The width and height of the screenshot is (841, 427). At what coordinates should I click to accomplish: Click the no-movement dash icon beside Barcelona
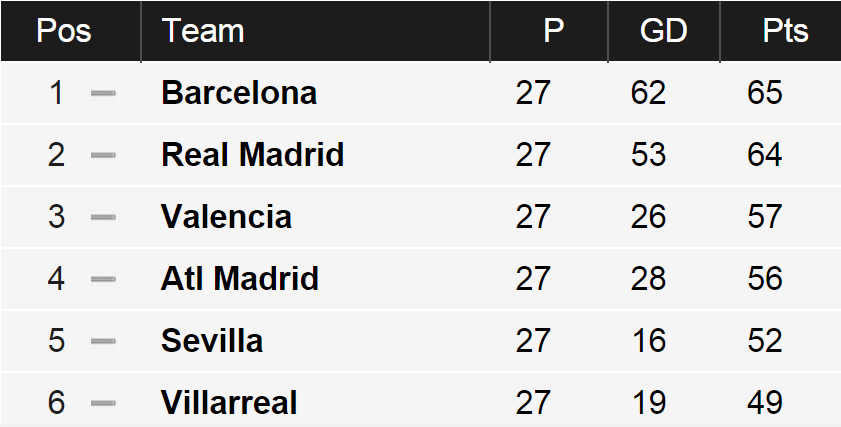[x=103, y=93]
